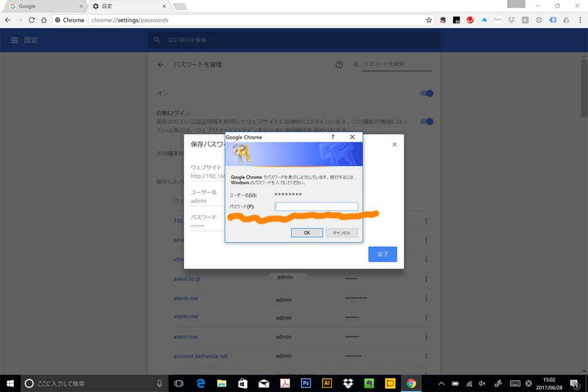Click the Dropbox extension icon in Chrome toolbar

pyautogui.click(x=512, y=20)
